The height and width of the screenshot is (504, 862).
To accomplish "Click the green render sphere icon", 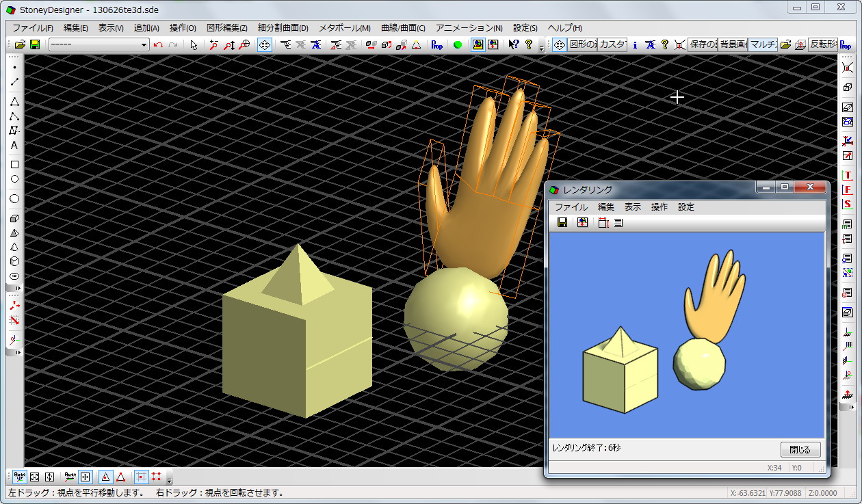I will tap(458, 44).
